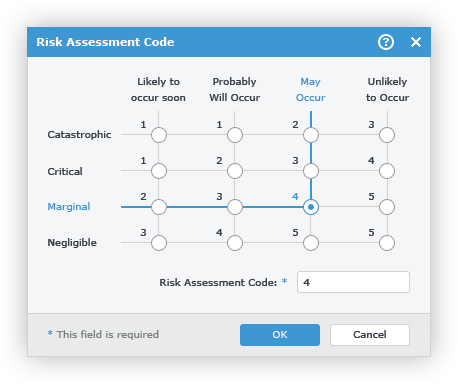Select Marginal and Probably Will Occur radio
Viewport: 458px width, 384px height.
click(x=235, y=207)
